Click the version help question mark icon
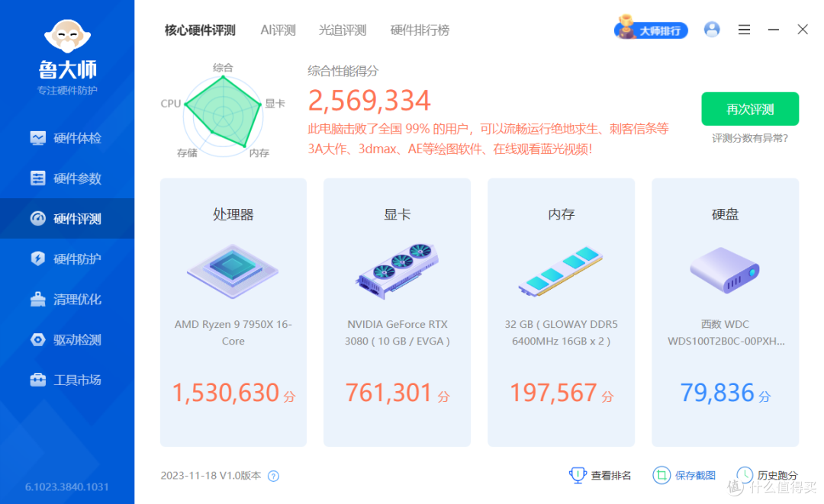The image size is (824, 504). [273, 474]
